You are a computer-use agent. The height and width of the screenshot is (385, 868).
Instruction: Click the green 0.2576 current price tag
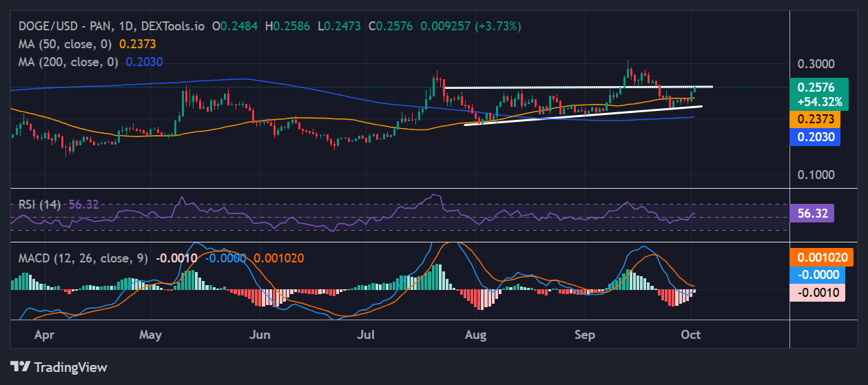[816, 87]
